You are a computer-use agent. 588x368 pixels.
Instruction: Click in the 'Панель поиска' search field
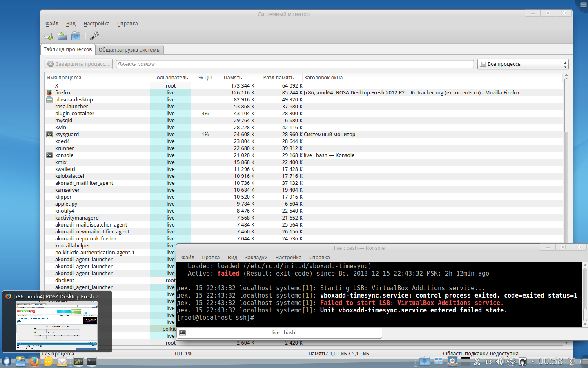point(295,64)
